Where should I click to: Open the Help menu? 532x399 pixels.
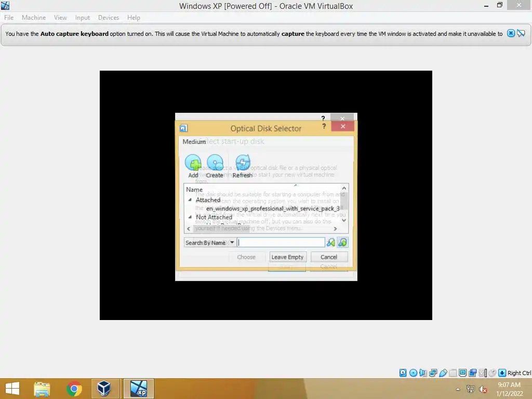point(134,18)
